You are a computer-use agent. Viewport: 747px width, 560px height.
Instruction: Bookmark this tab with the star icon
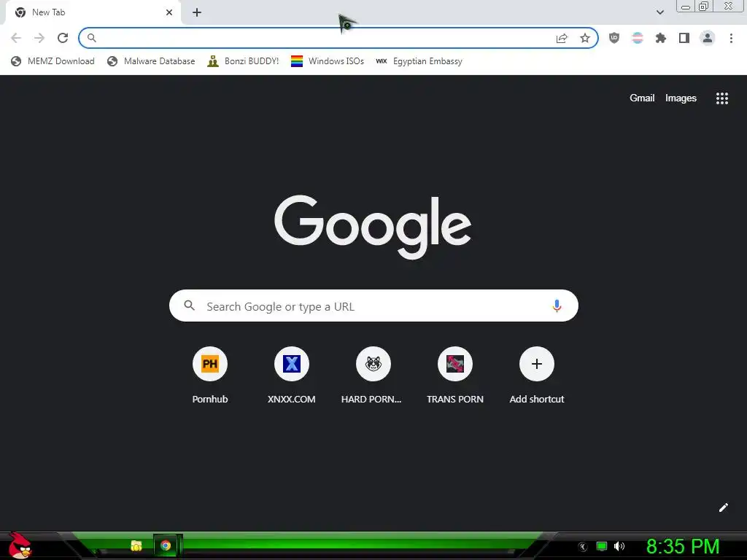pyautogui.click(x=585, y=38)
